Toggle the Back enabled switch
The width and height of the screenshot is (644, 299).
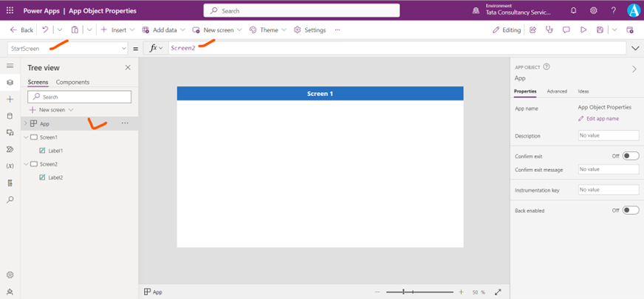(x=630, y=210)
